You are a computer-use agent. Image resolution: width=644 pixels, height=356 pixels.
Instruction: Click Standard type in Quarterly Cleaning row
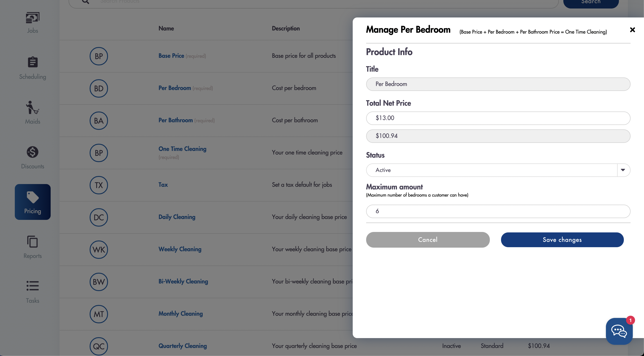(492, 345)
